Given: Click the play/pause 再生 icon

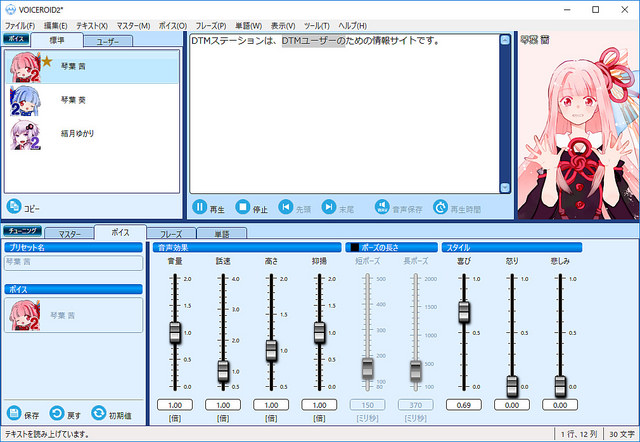Looking at the screenshot, I should tap(200, 207).
